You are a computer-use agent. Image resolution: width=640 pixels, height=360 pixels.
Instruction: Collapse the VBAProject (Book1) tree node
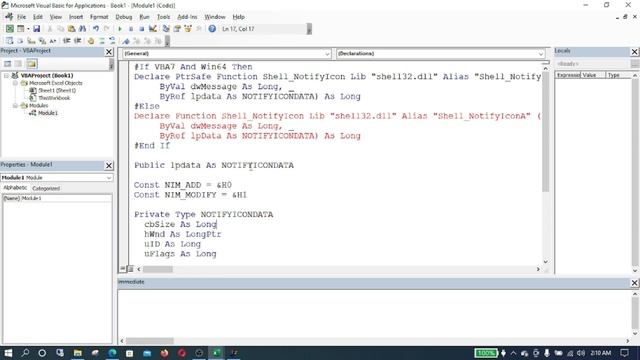click(x=7, y=76)
